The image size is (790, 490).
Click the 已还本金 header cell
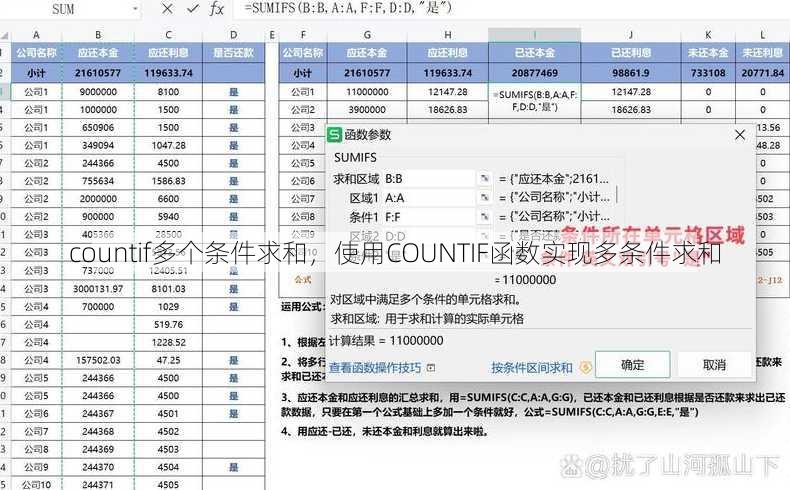pos(535,52)
